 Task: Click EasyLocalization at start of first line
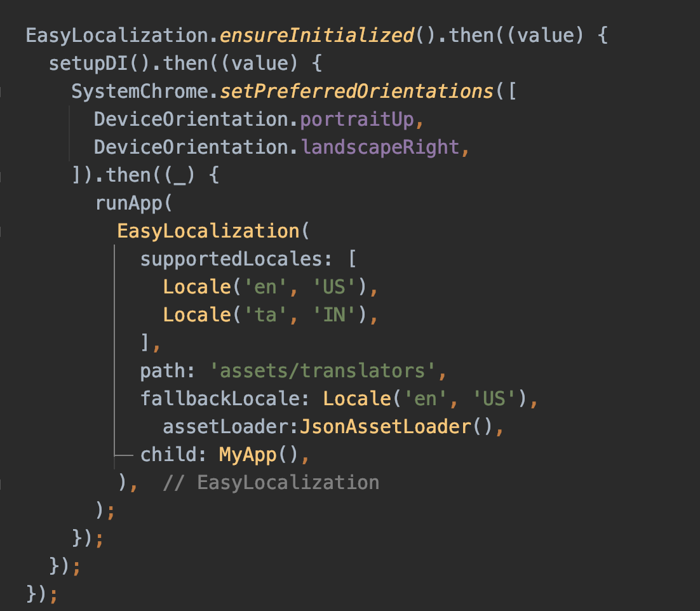pyautogui.click(x=117, y=36)
